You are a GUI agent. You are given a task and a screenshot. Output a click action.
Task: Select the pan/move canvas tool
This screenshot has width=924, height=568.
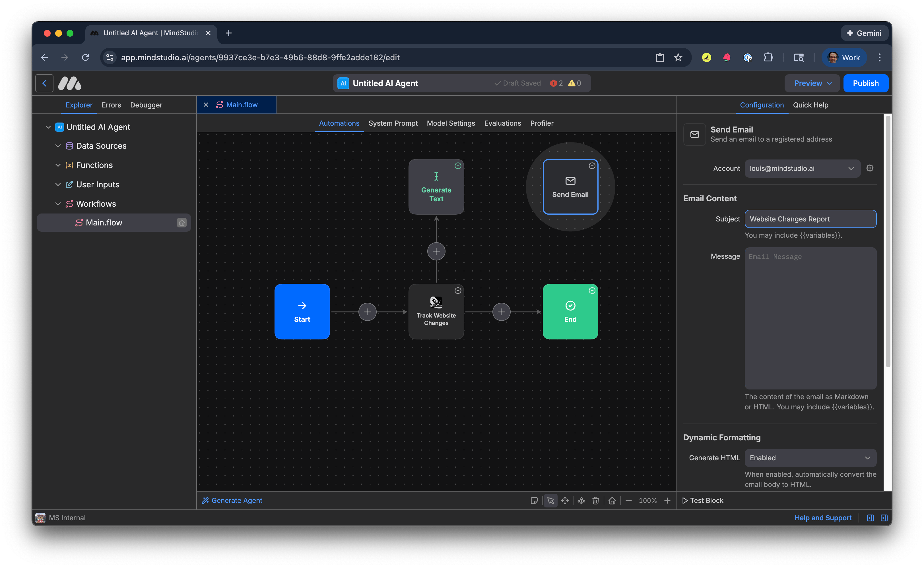pyautogui.click(x=565, y=500)
